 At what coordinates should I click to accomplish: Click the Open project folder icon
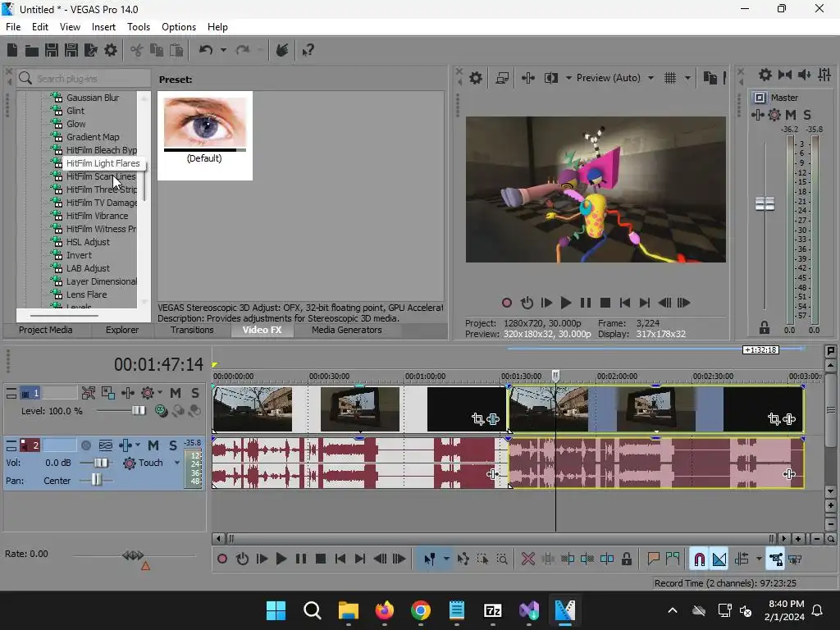tap(32, 50)
